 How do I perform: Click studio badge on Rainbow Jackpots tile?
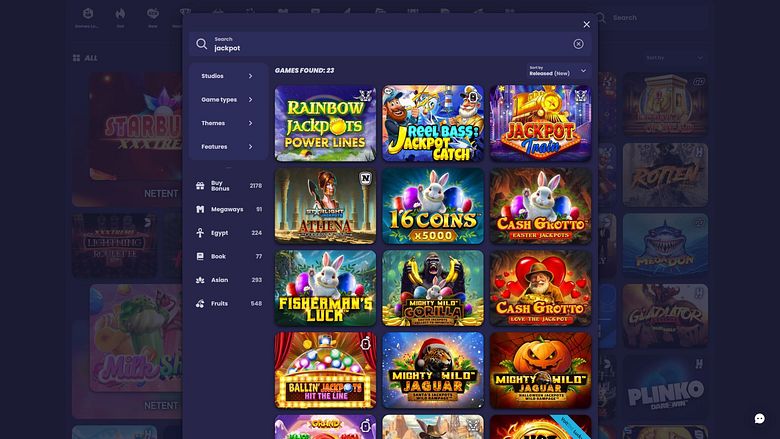point(365,95)
